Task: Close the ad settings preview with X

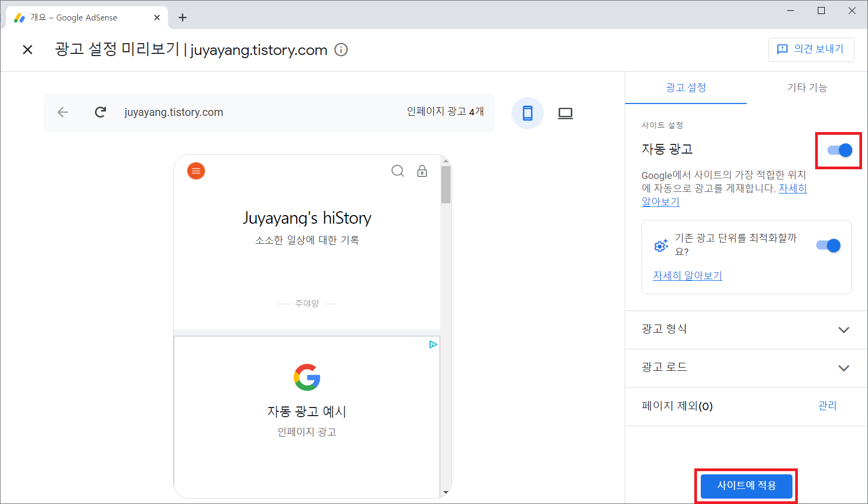Action: tap(28, 50)
